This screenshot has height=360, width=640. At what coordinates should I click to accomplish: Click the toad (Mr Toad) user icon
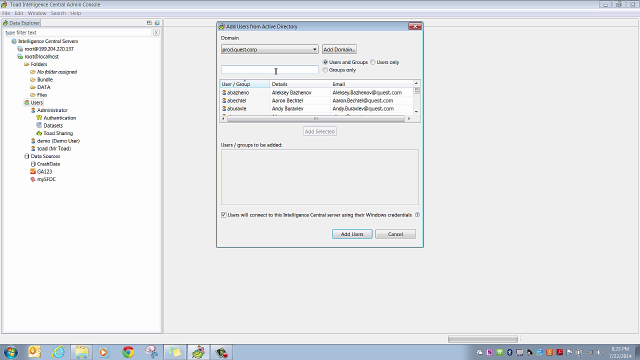[33, 149]
